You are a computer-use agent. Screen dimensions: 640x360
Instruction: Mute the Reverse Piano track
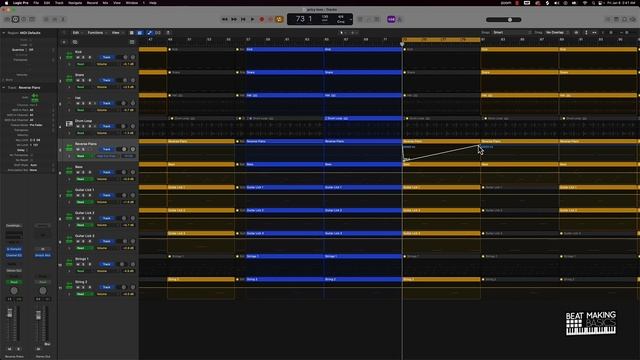click(x=78, y=149)
